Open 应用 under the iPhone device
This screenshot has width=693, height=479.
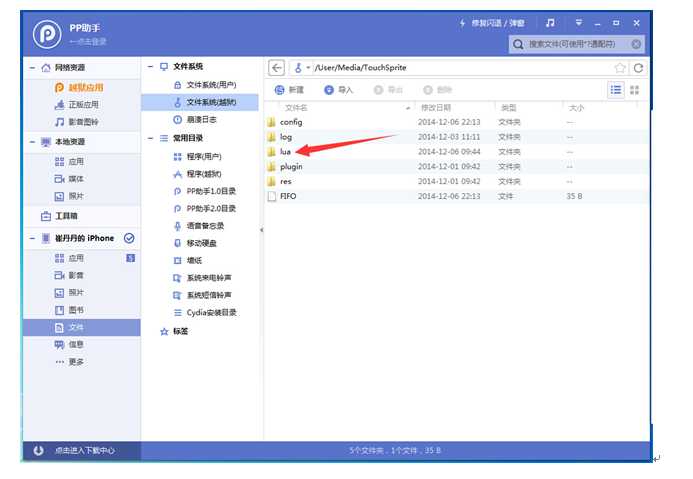pyautogui.click(x=69, y=258)
